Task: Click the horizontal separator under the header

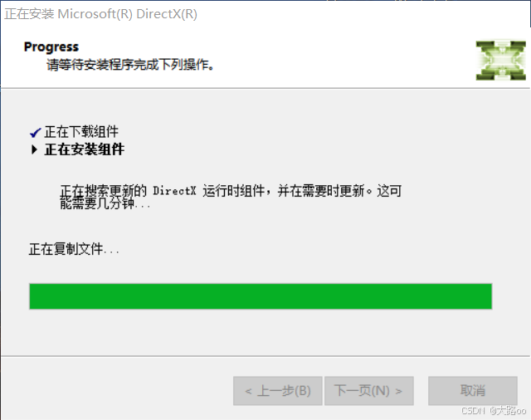Action: click(x=265, y=88)
